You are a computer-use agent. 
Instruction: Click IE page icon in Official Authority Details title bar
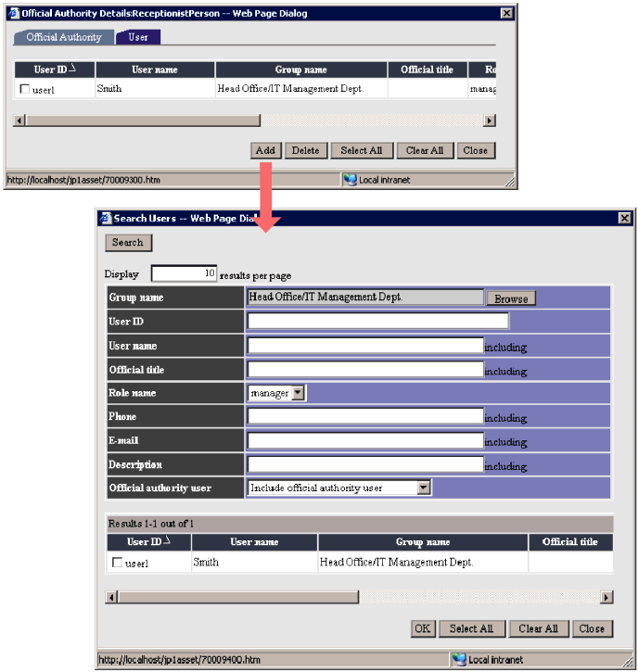pyautogui.click(x=14, y=13)
